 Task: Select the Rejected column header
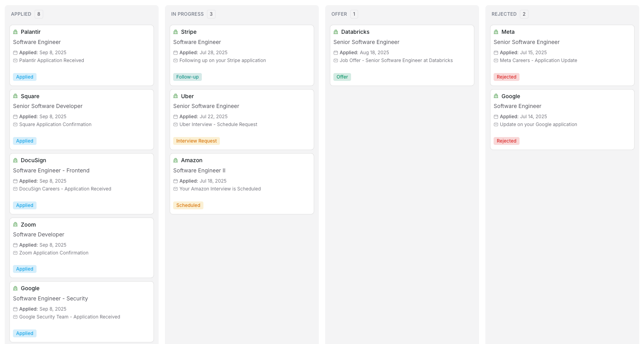[x=504, y=14]
